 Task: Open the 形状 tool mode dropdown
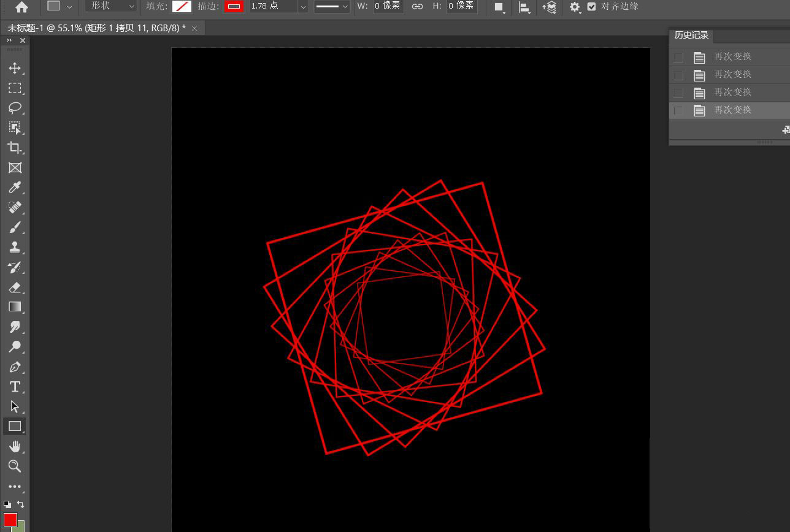pyautogui.click(x=112, y=6)
